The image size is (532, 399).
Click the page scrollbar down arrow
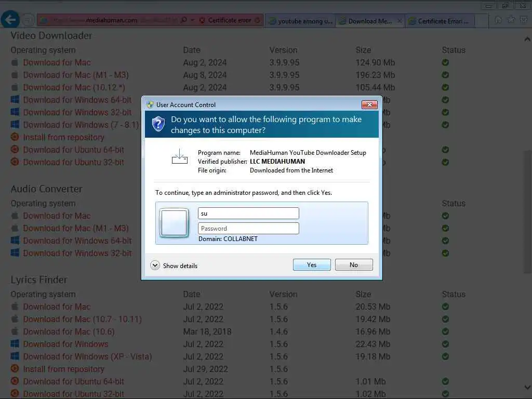tap(527, 387)
